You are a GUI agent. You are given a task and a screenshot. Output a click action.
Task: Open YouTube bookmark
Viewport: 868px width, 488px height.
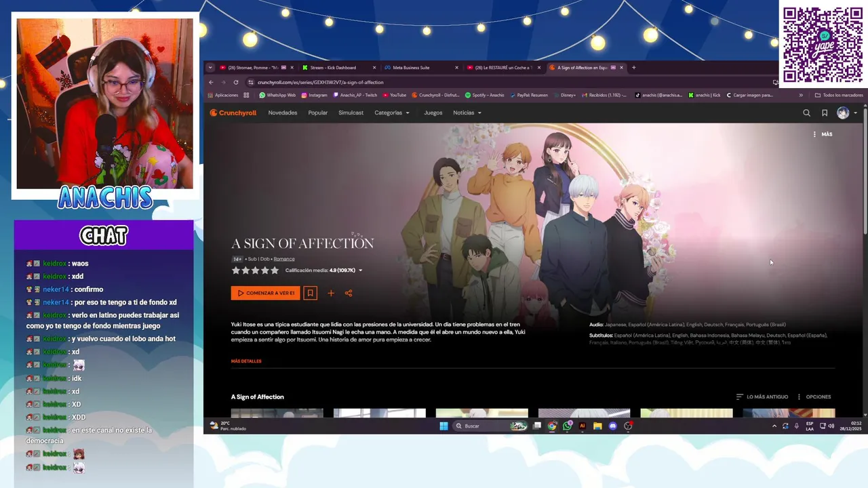click(395, 96)
